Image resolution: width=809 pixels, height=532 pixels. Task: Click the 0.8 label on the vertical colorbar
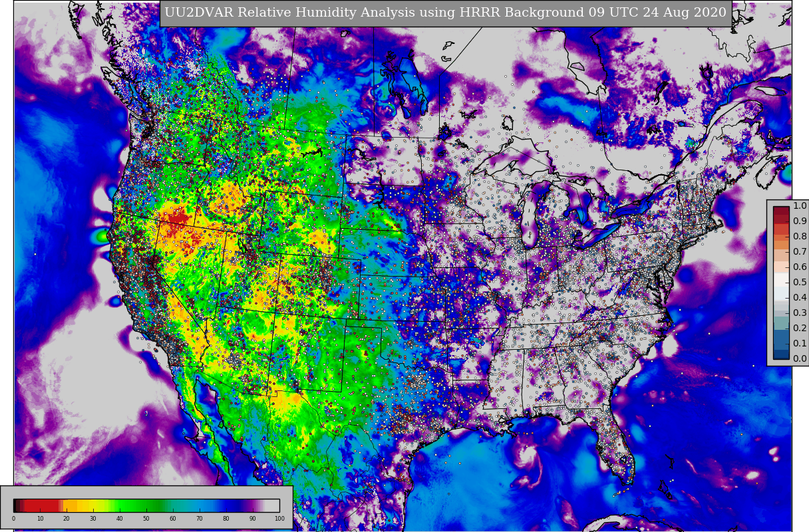pyautogui.click(x=800, y=236)
